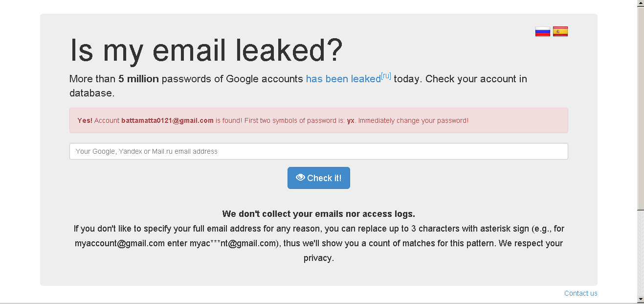Switch to the Spanish language flag
Image resolution: width=644 pixels, height=304 pixels.
pyautogui.click(x=560, y=32)
